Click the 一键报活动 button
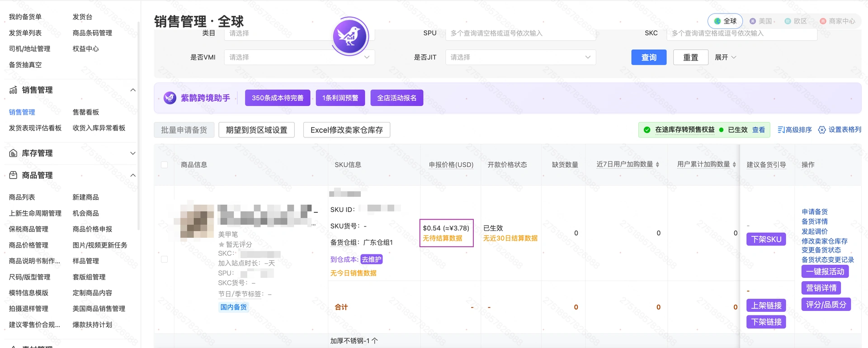The image size is (868, 348). [825, 272]
